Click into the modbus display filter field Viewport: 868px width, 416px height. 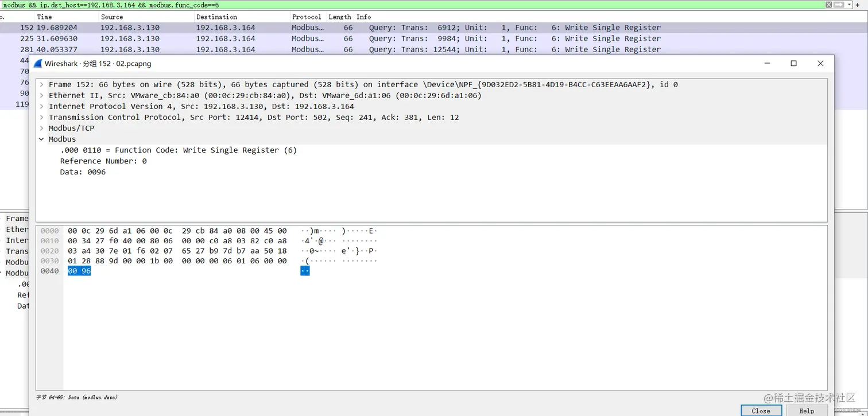pos(412,5)
